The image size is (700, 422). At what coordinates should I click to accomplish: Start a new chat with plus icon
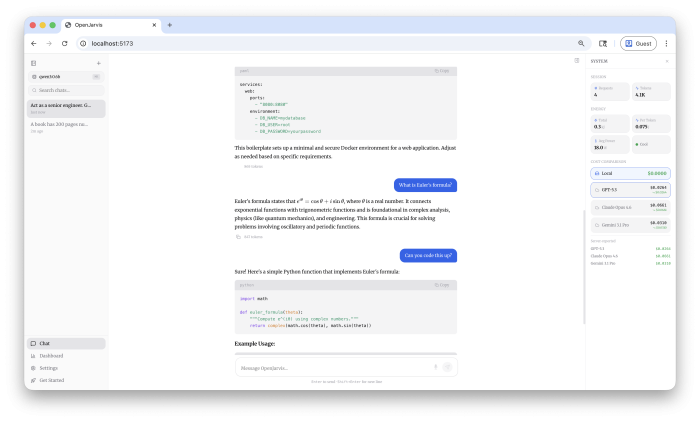(98, 63)
